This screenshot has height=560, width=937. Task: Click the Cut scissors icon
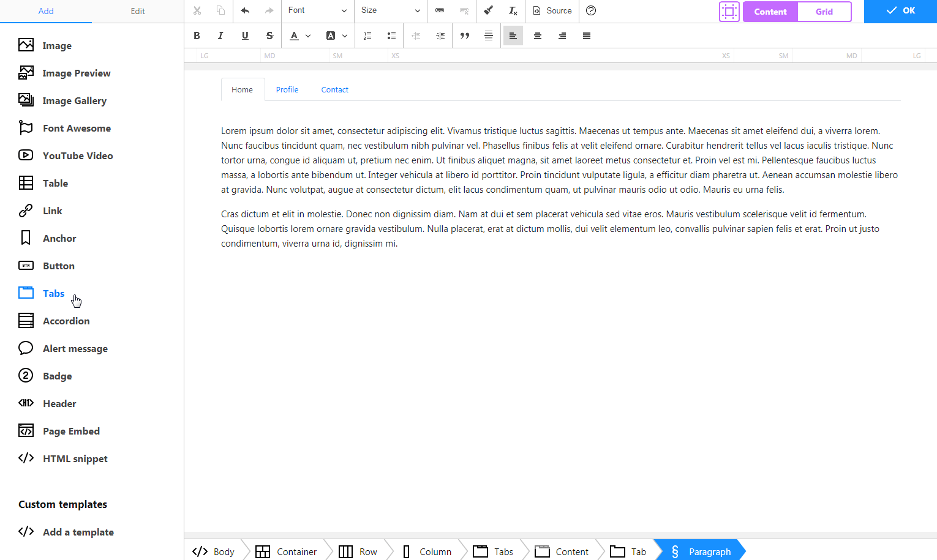pos(197,10)
